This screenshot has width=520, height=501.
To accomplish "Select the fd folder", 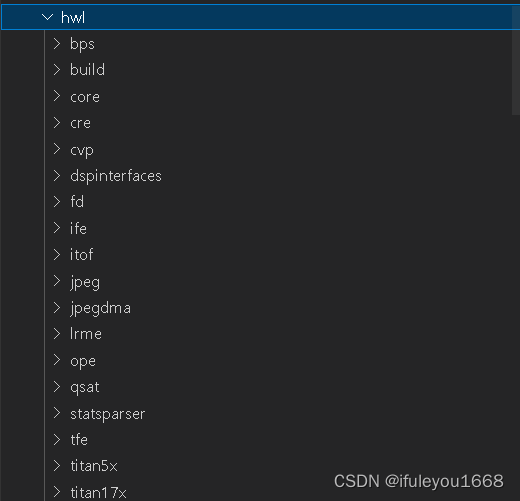I will pyautogui.click(x=77, y=202).
